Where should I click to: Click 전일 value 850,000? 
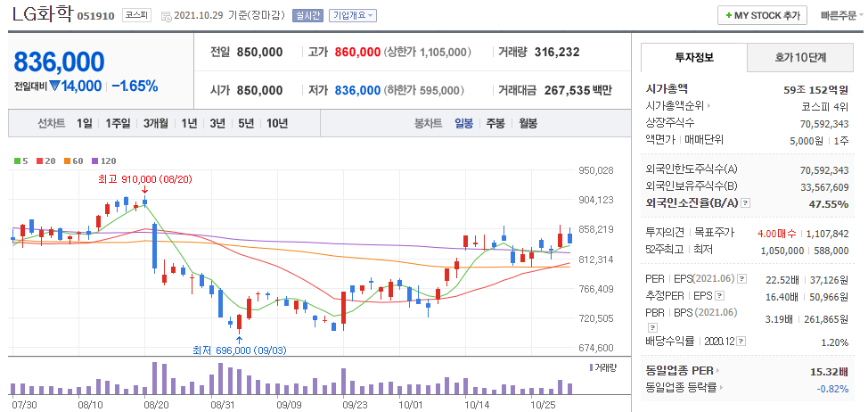coord(259,52)
